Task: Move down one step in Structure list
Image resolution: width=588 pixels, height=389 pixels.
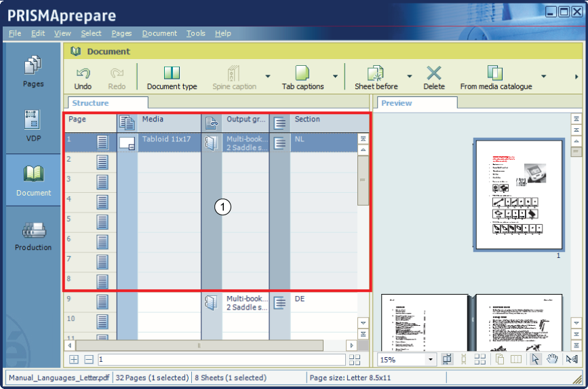Action: pos(363,322)
